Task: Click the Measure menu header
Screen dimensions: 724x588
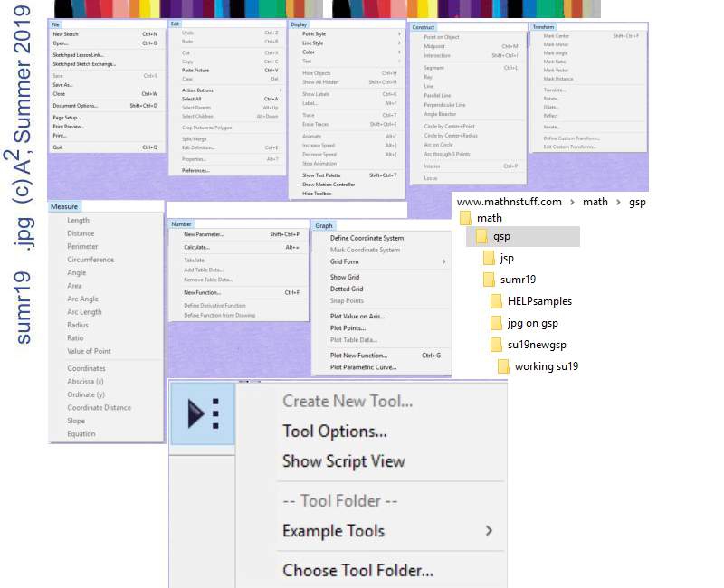Action: point(64,206)
